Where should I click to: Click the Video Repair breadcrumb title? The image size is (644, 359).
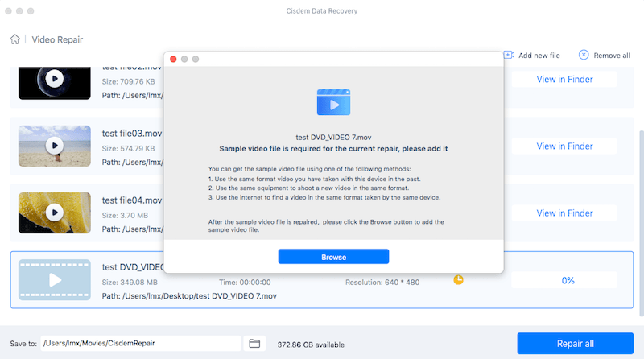pyautogui.click(x=57, y=39)
